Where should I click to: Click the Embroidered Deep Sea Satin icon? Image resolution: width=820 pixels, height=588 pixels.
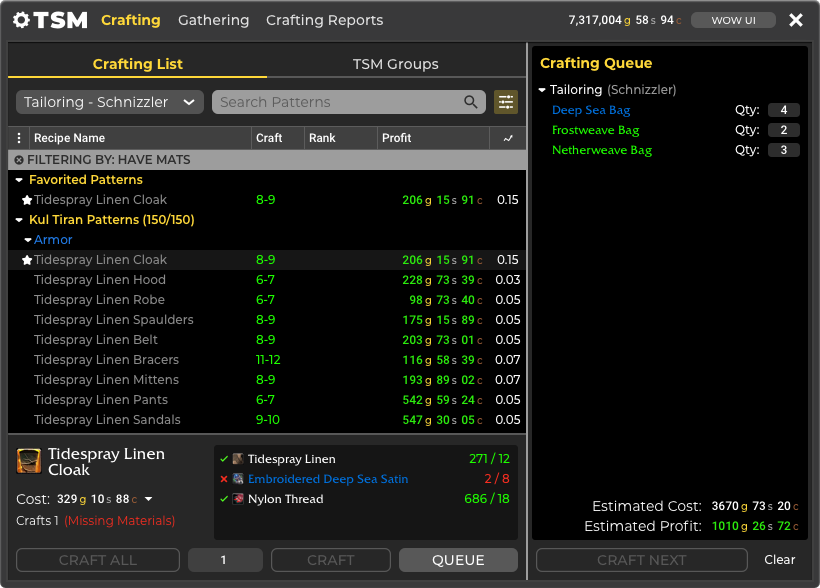[x=238, y=479]
